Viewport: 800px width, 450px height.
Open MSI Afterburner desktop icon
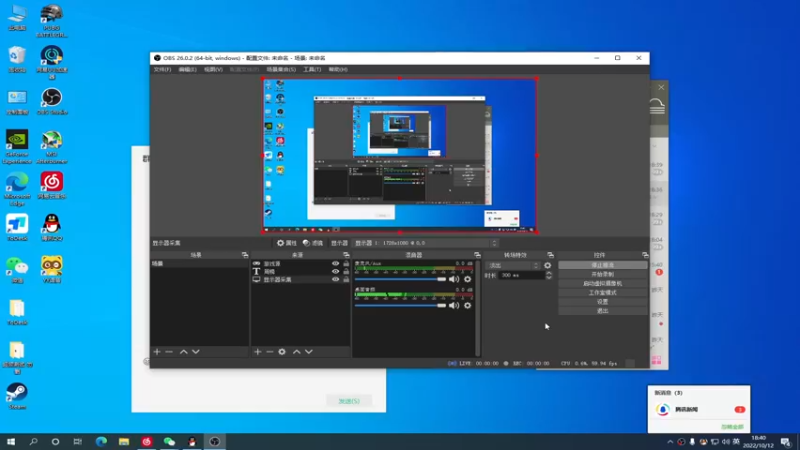[52, 147]
